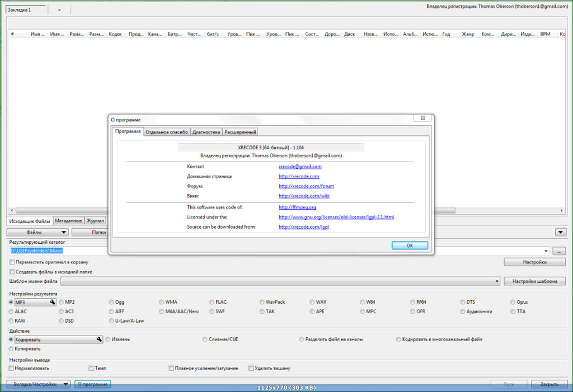
Task: Select the WAV output format
Action: pyautogui.click(x=318, y=302)
